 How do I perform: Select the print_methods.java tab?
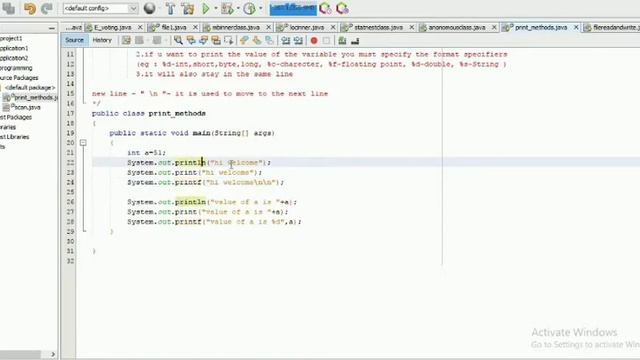click(x=541, y=27)
